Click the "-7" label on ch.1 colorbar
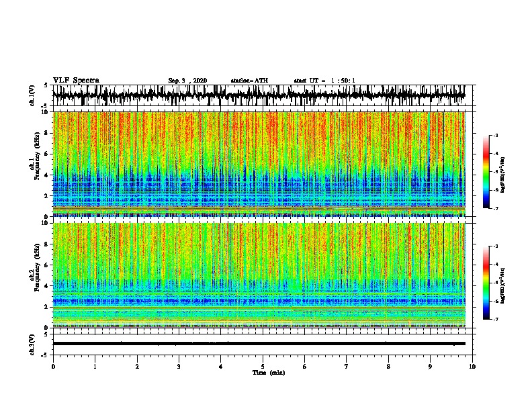 click(x=495, y=208)
